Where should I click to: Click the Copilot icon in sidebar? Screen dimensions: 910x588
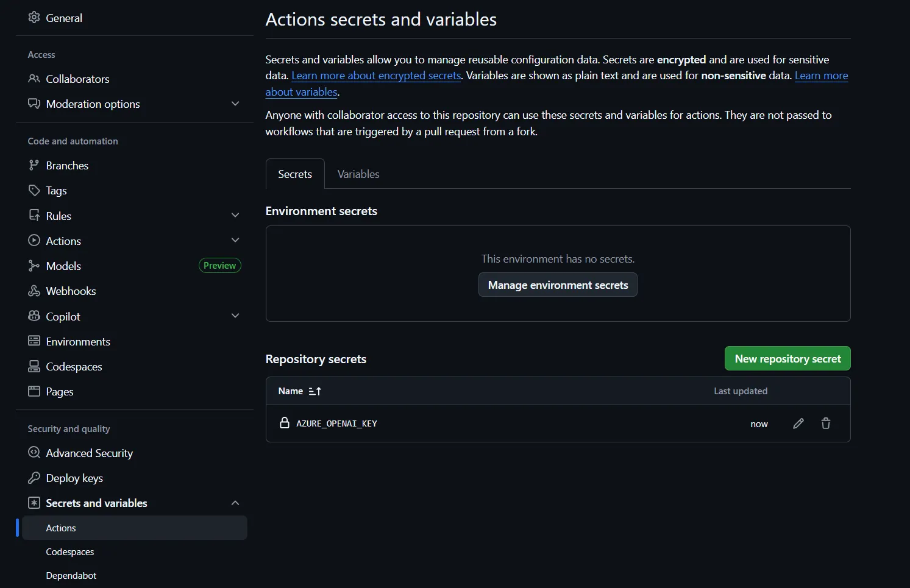[34, 316]
